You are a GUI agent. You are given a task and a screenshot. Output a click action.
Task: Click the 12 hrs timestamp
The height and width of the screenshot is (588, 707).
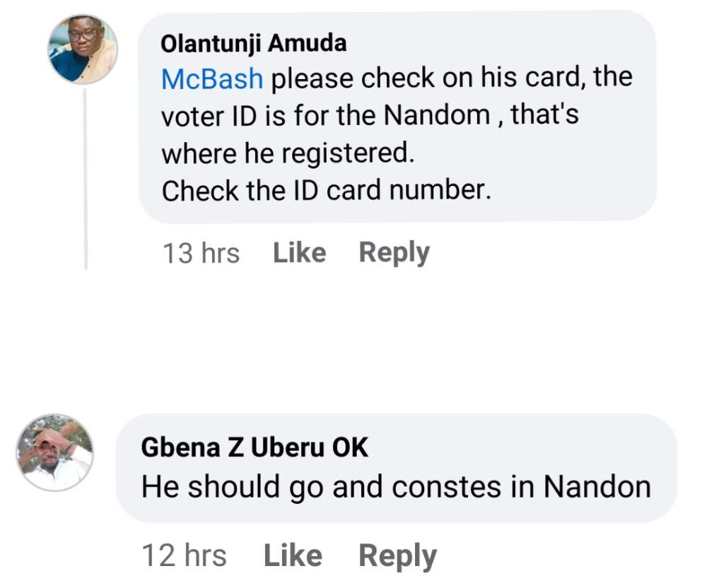184,555
